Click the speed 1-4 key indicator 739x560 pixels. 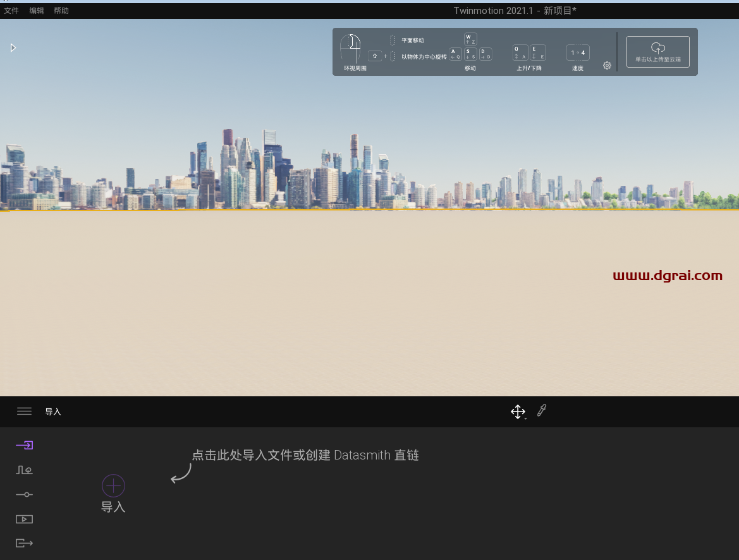[x=578, y=52]
